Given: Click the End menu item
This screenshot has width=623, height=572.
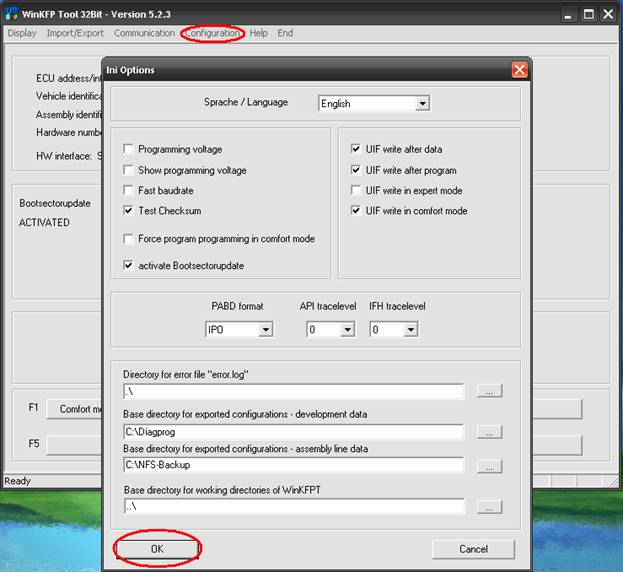Looking at the screenshot, I should click(x=285, y=33).
